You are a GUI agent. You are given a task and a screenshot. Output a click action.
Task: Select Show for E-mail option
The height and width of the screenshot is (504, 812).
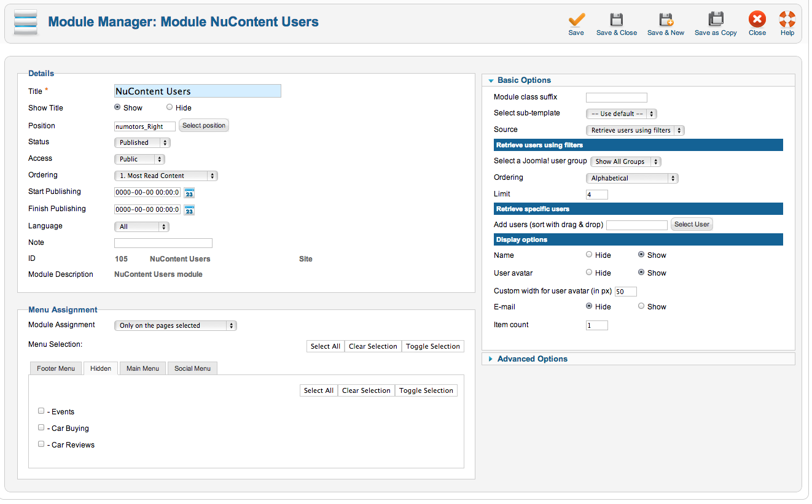(641, 306)
